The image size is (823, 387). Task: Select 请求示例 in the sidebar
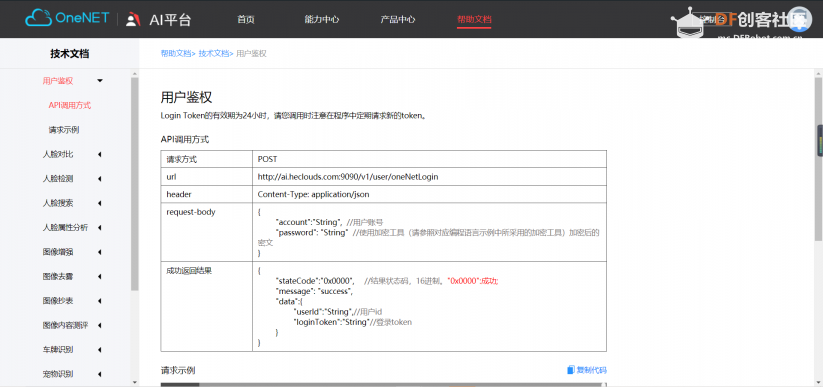pos(64,130)
